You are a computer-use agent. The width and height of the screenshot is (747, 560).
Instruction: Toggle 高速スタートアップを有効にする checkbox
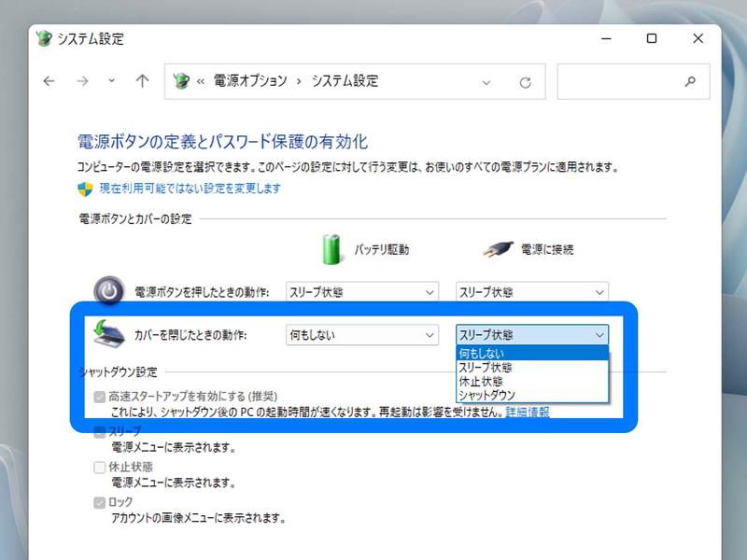point(100,397)
